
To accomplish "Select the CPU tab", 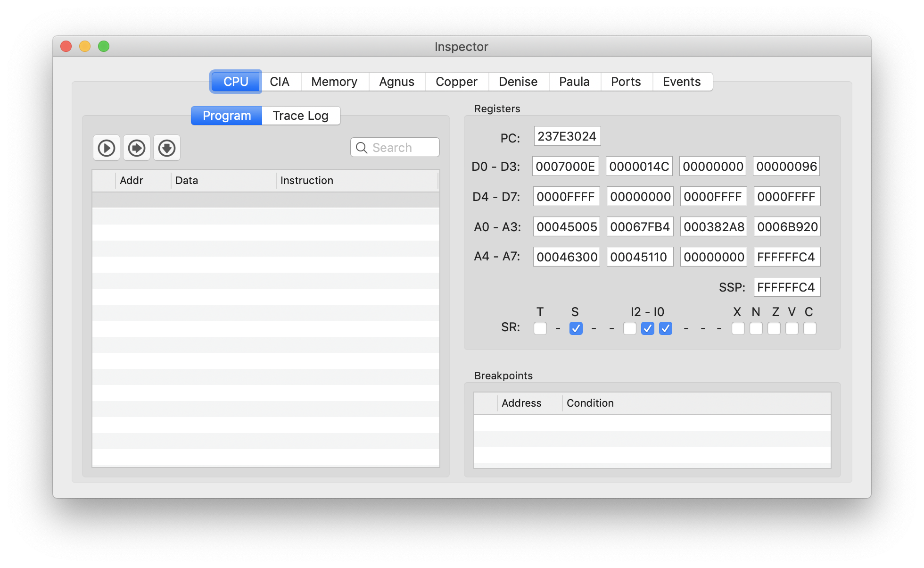I will tap(236, 82).
